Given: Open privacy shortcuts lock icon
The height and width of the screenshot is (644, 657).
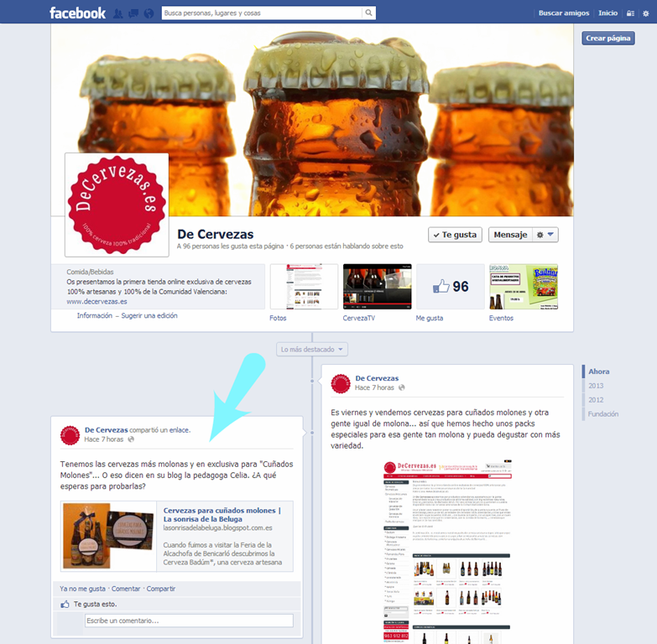Looking at the screenshot, I should click(x=630, y=13).
